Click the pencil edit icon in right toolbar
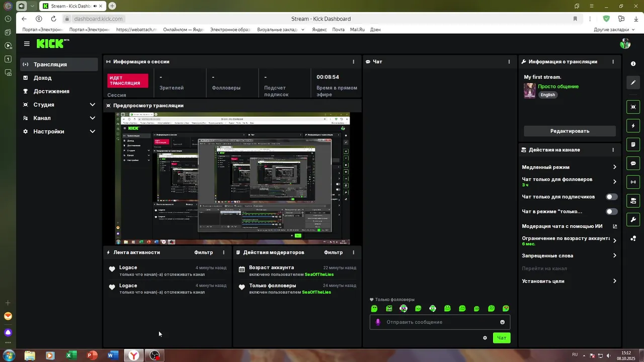The image size is (644, 362). [633, 82]
